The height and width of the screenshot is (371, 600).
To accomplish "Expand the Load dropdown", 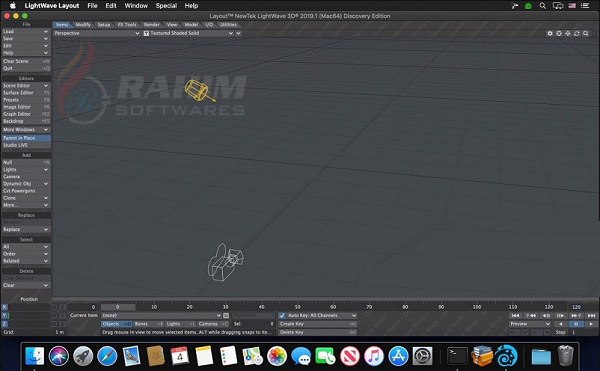I will [26, 31].
